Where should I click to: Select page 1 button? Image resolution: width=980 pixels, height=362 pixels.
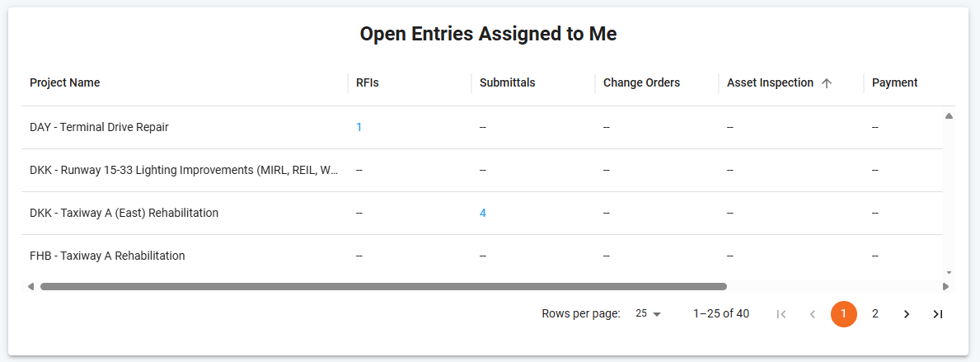point(844,314)
